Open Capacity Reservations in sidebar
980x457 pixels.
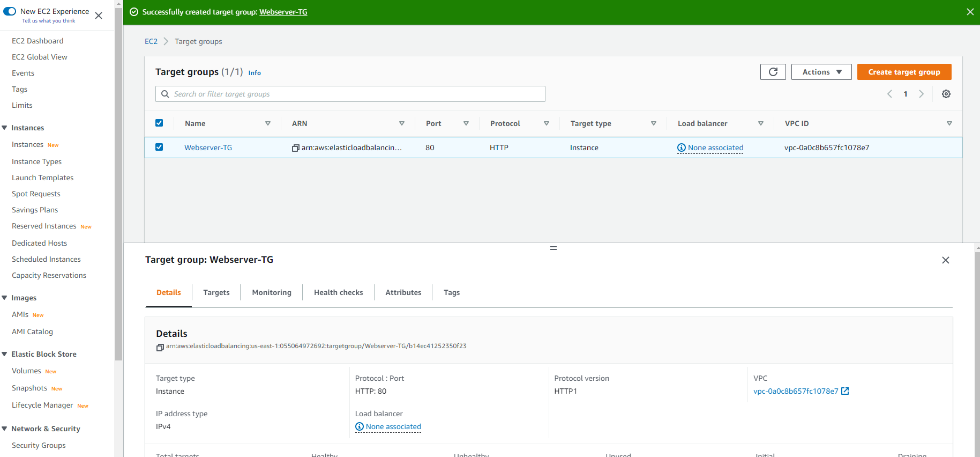point(49,275)
